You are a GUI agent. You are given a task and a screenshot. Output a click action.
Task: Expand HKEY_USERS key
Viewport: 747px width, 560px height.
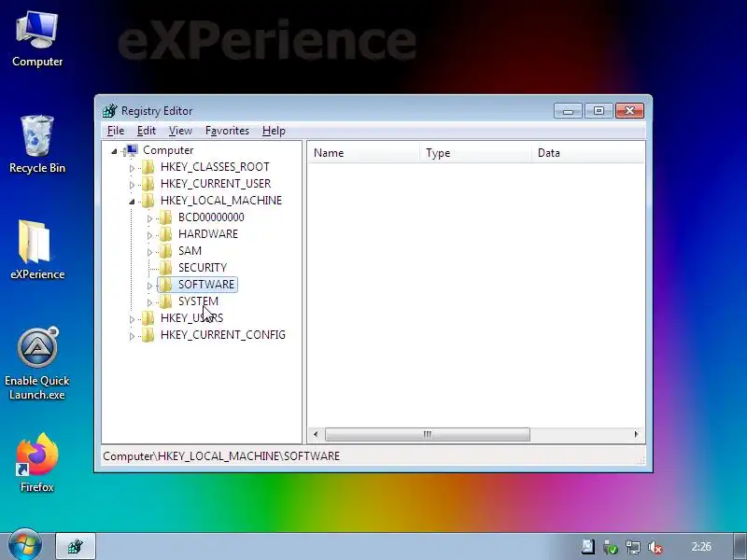point(132,319)
